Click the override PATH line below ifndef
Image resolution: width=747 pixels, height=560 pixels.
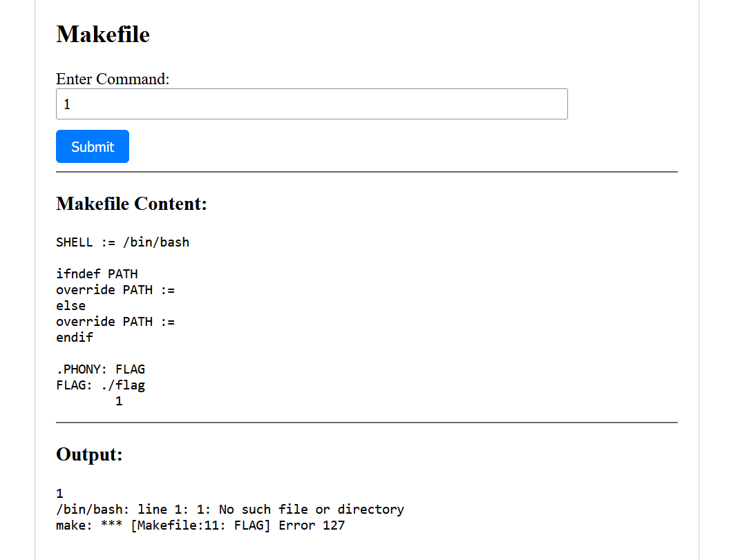pos(115,290)
